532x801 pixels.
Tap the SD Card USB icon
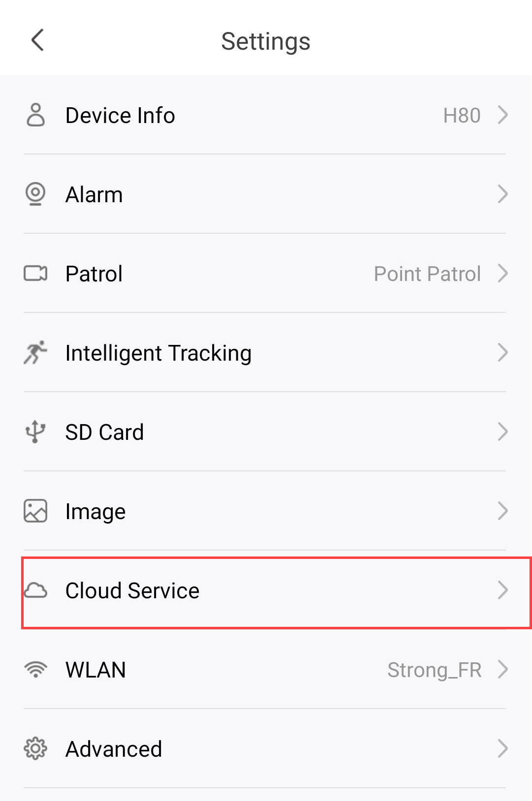[x=35, y=431]
